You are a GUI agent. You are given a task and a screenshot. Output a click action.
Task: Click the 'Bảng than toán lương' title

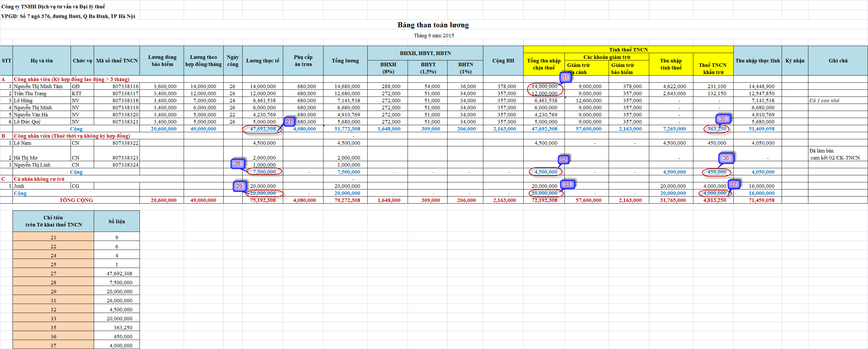pos(433,25)
